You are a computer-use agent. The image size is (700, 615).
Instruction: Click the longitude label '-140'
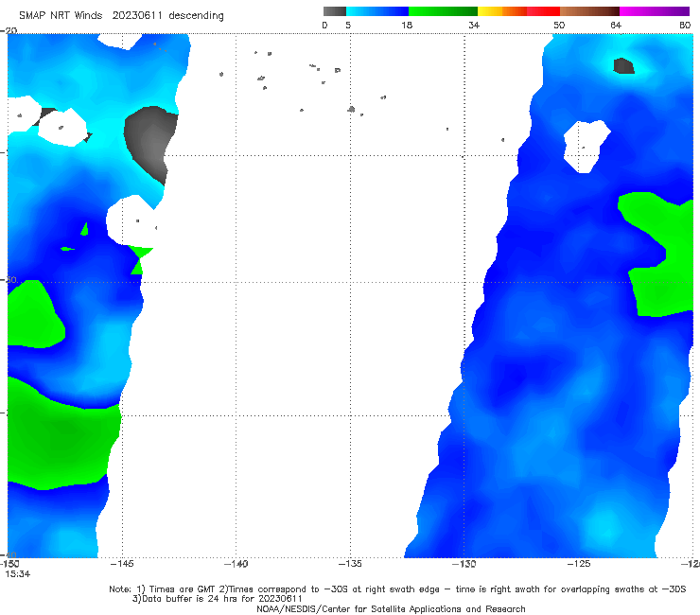pyautogui.click(x=236, y=564)
